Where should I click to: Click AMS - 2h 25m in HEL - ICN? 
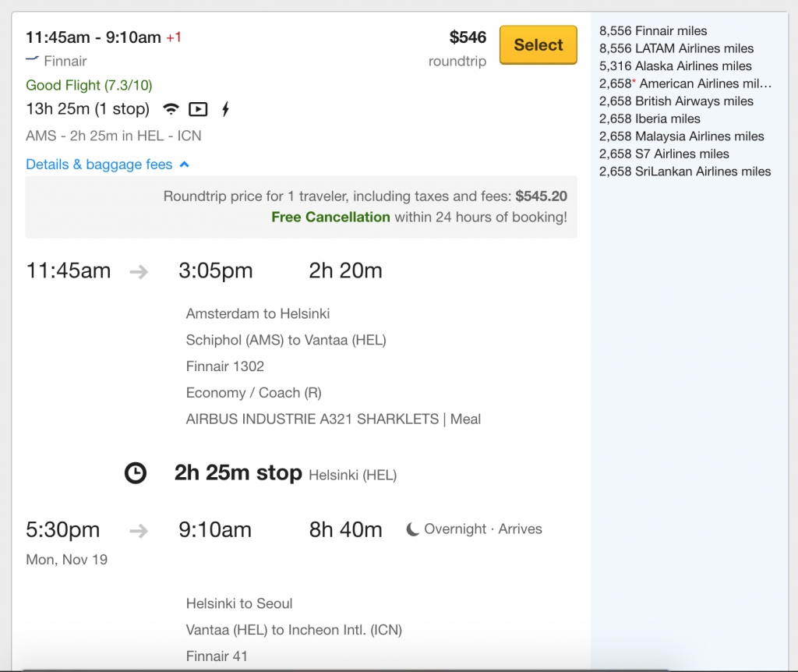(x=114, y=136)
